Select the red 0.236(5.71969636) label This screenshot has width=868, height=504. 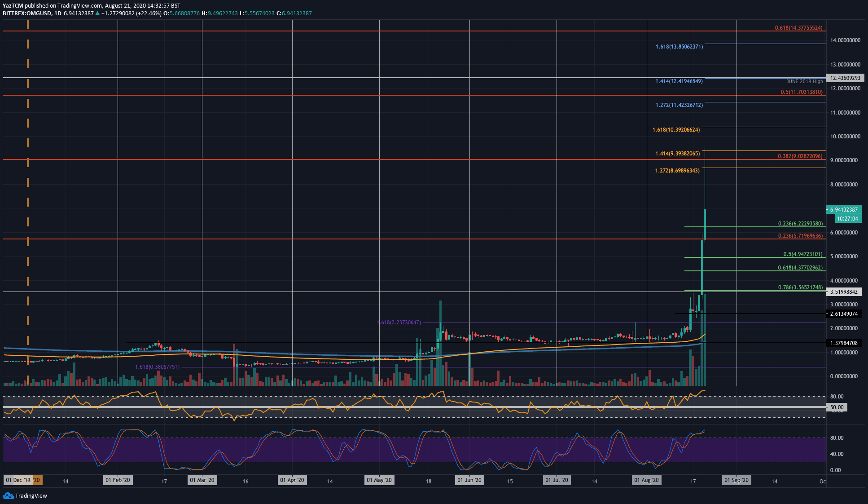[800, 236]
